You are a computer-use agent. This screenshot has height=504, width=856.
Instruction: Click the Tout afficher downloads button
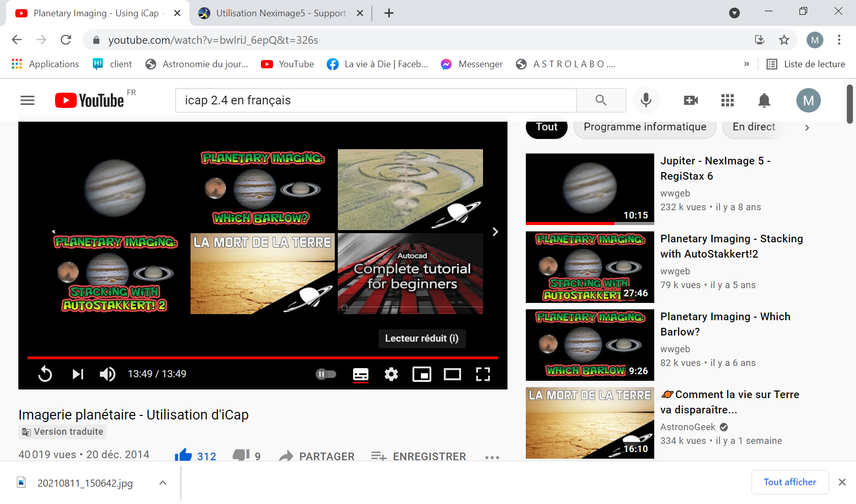coord(790,482)
